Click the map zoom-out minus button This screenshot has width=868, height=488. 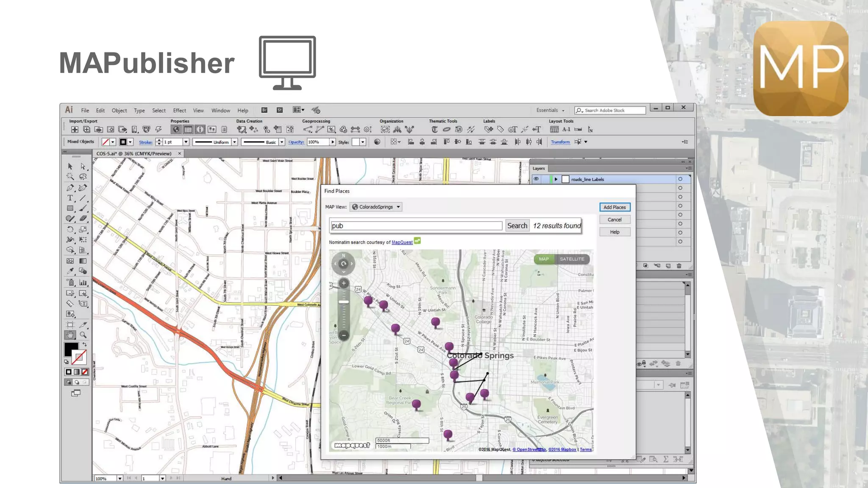click(x=344, y=335)
